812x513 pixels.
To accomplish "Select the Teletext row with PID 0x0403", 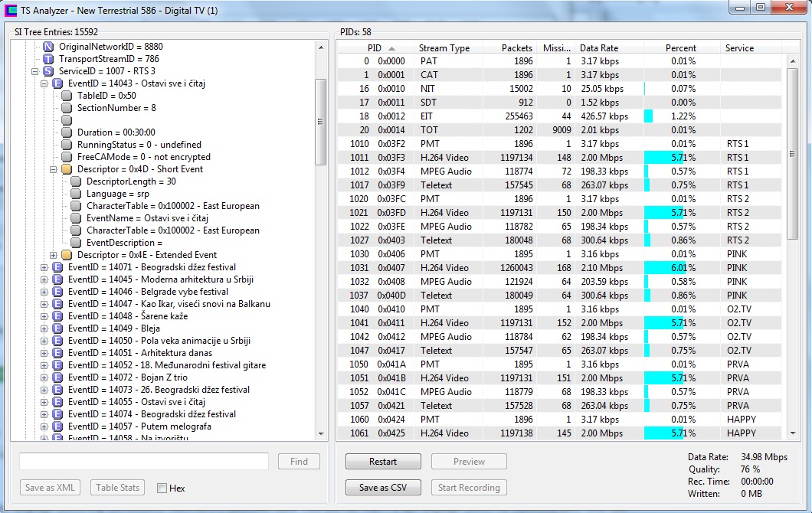I will [559, 240].
